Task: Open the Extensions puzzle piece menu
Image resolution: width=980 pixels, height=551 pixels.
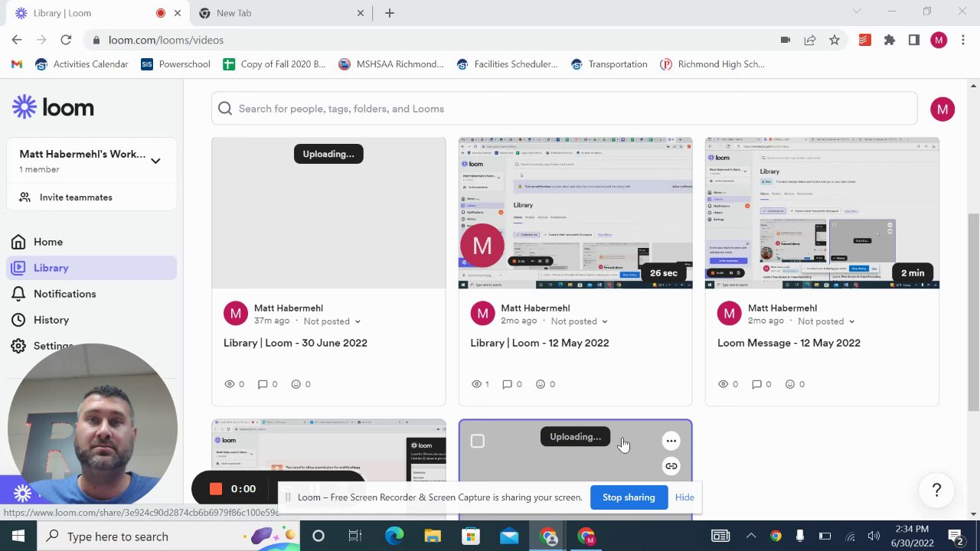Action: click(890, 40)
